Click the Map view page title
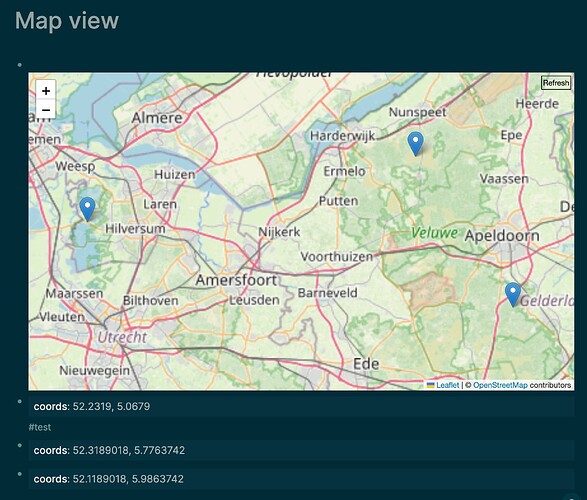This screenshot has width=587, height=500. [x=67, y=21]
